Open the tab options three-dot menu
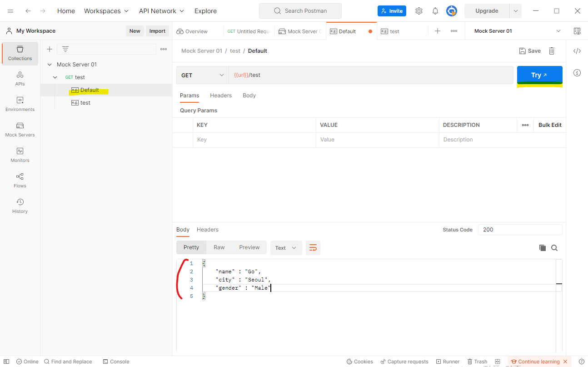The image size is (588, 367). pyautogui.click(x=454, y=31)
